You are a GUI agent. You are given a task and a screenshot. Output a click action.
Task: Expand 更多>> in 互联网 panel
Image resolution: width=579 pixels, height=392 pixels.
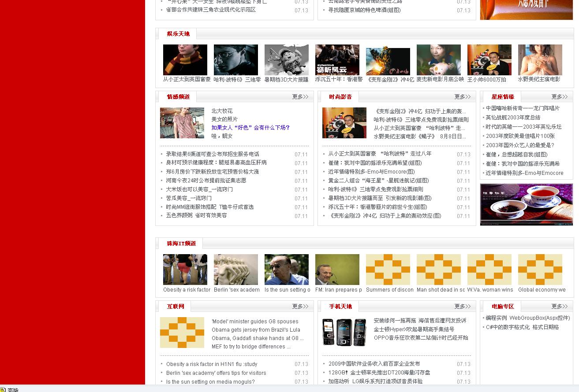point(300,307)
